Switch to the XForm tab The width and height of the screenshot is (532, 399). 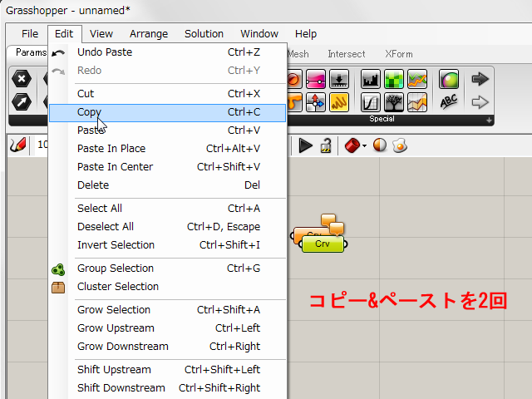tap(399, 54)
